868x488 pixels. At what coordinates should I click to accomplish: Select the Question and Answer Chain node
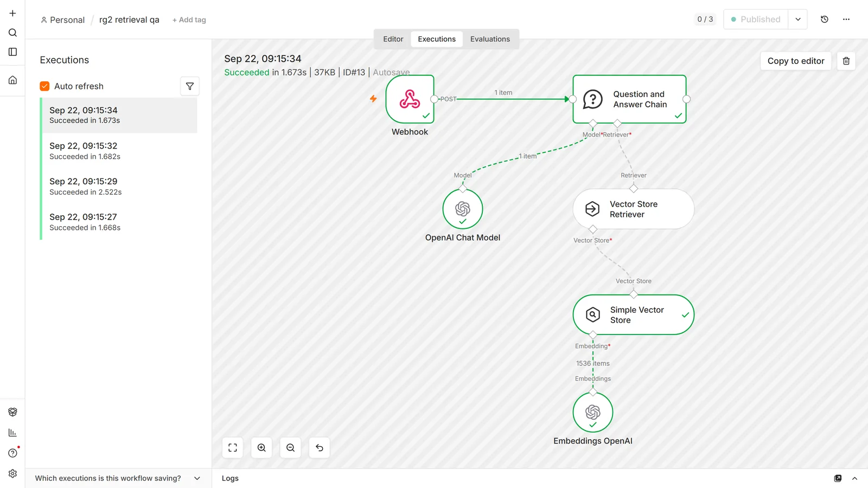[629, 99]
